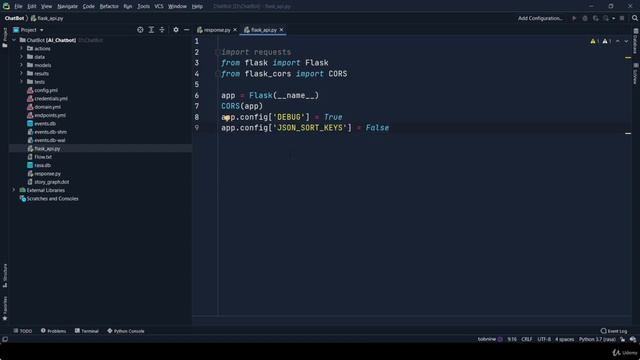
Task: Open the Problems tool window
Action: tap(53, 331)
